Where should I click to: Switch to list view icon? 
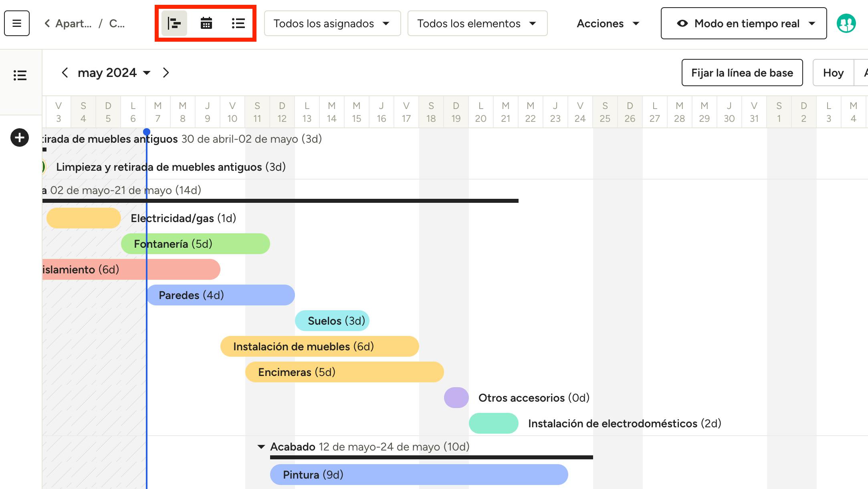238,23
